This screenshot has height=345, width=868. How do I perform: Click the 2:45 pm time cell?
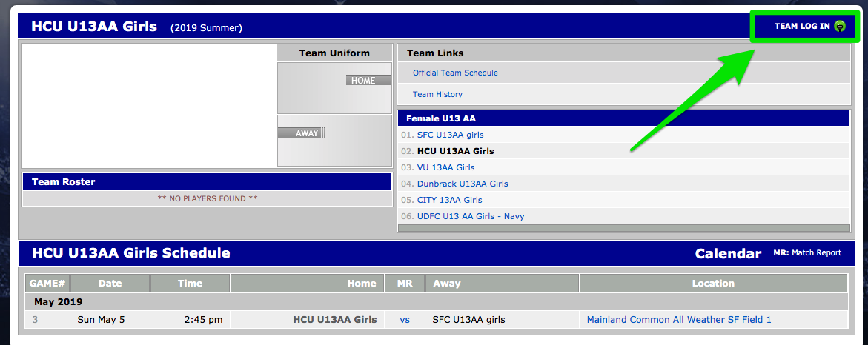point(190,320)
